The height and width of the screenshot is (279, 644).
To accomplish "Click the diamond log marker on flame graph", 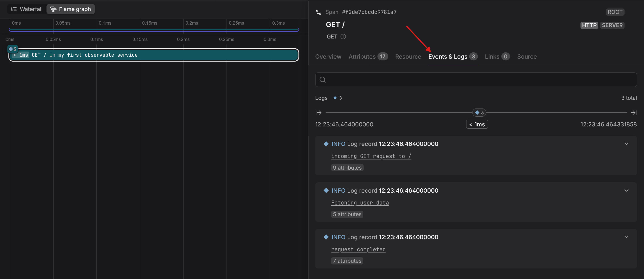I will 12,49.
